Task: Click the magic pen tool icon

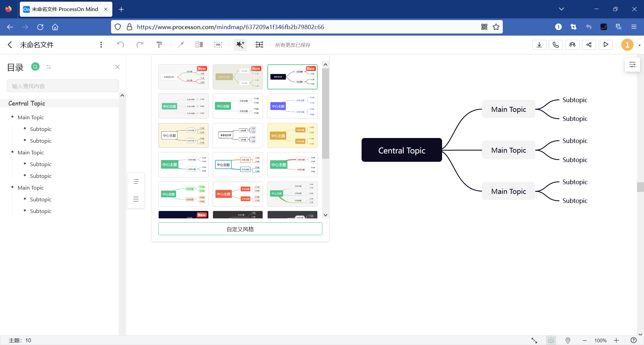Action: pos(181,45)
